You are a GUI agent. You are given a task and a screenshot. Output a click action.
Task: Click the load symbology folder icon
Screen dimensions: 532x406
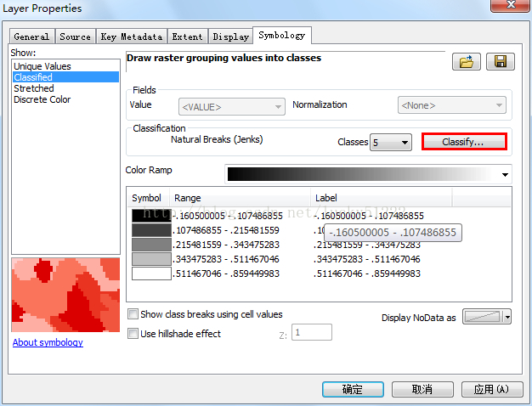[467, 62]
